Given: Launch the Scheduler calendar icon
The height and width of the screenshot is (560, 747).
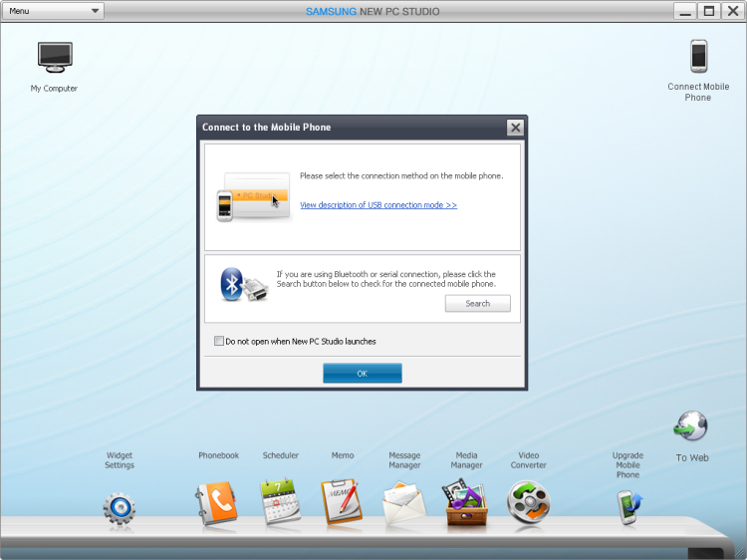Looking at the screenshot, I should tap(281, 501).
